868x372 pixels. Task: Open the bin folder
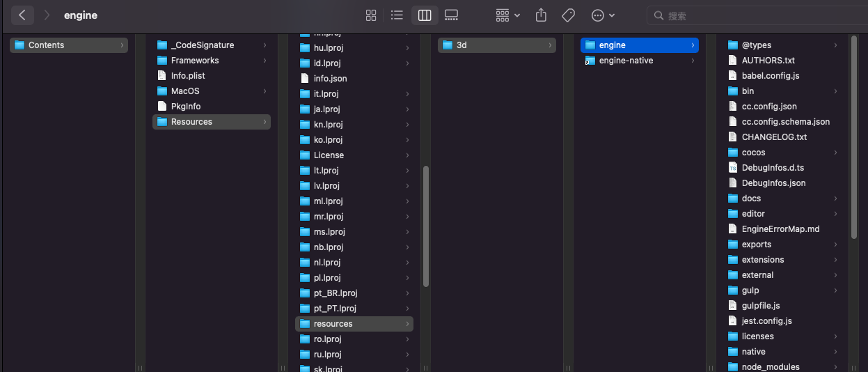pos(782,91)
